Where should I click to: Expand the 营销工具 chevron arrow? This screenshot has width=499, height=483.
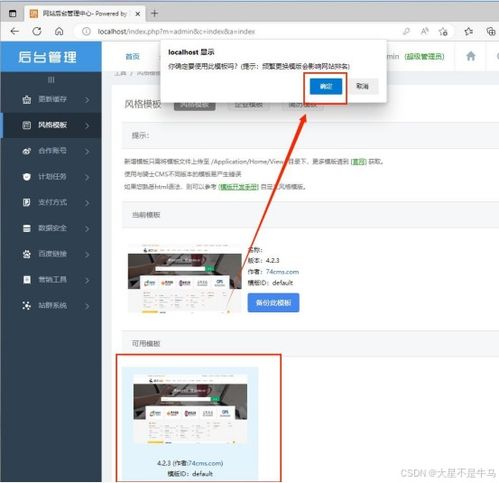(x=87, y=280)
